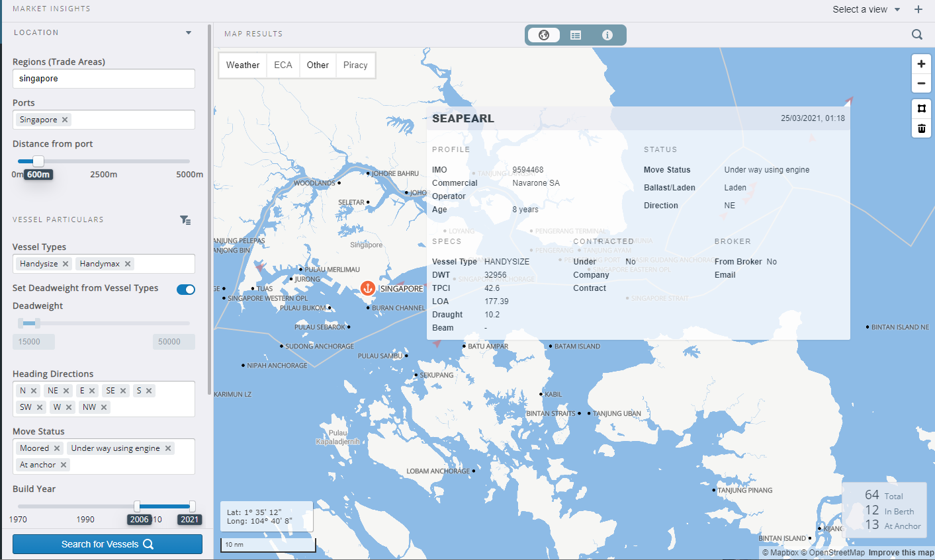Viewport: 935px width, 560px height.
Task: Select the Piracy map layer tab
Action: coord(355,65)
